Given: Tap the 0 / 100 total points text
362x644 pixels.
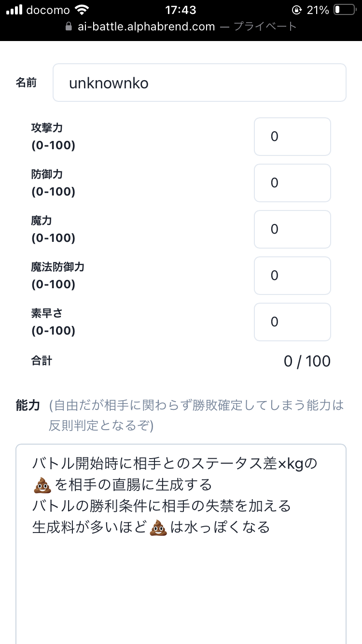Looking at the screenshot, I should (x=307, y=361).
